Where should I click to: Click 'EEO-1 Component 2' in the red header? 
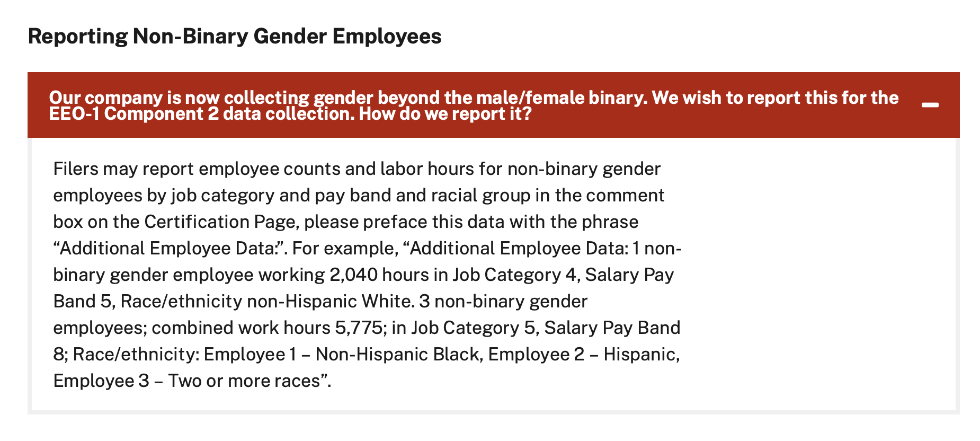(133, 114)
